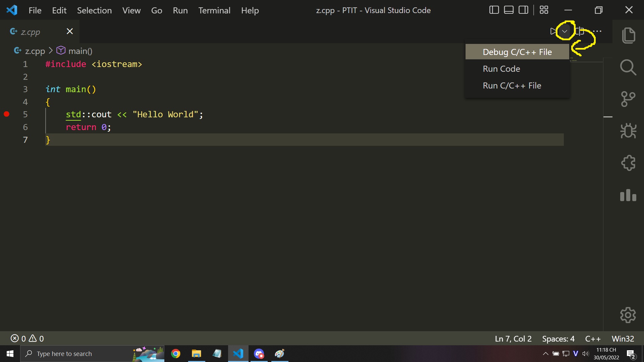This screenshot has height=362, width=644.
Task: Click the battery icon in system tray
Action: [556, 354]
